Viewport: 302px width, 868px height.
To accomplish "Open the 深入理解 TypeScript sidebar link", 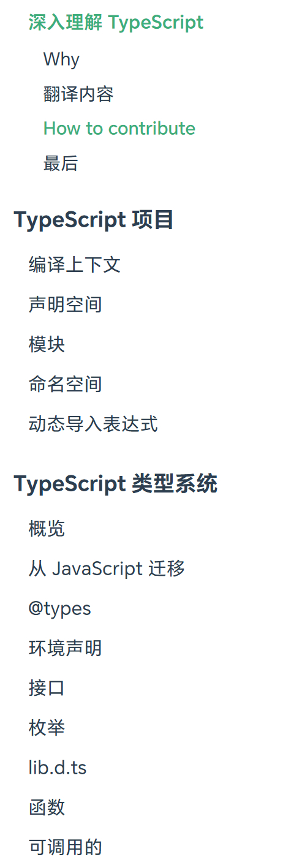I will pos(116,23).
